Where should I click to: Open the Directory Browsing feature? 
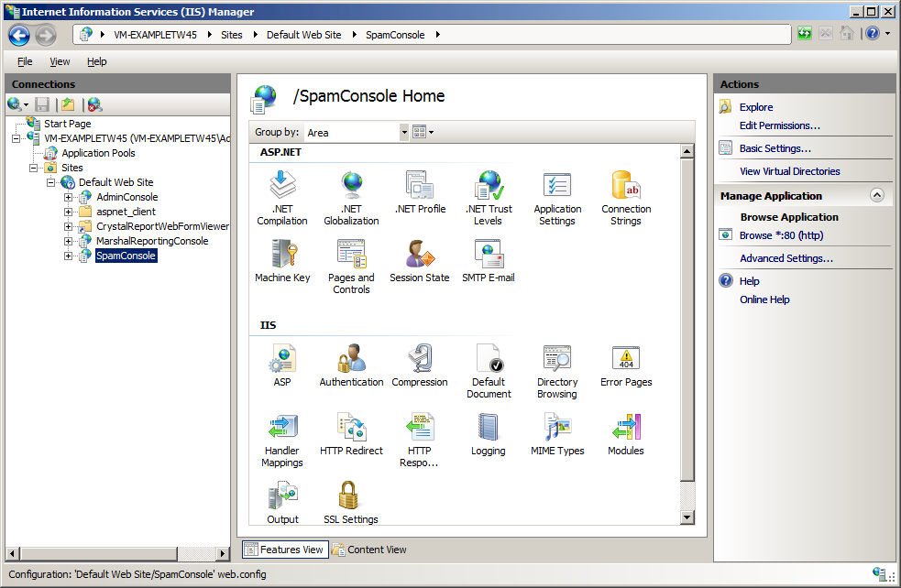557,359
